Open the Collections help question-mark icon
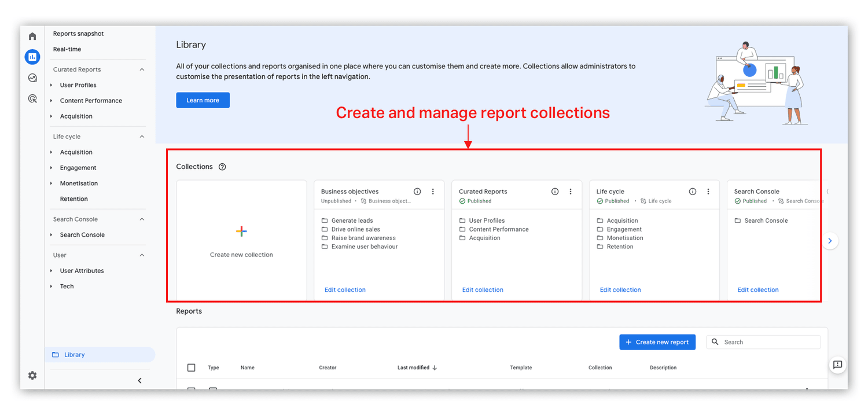868x415 pixels. [x=222, y=167]
